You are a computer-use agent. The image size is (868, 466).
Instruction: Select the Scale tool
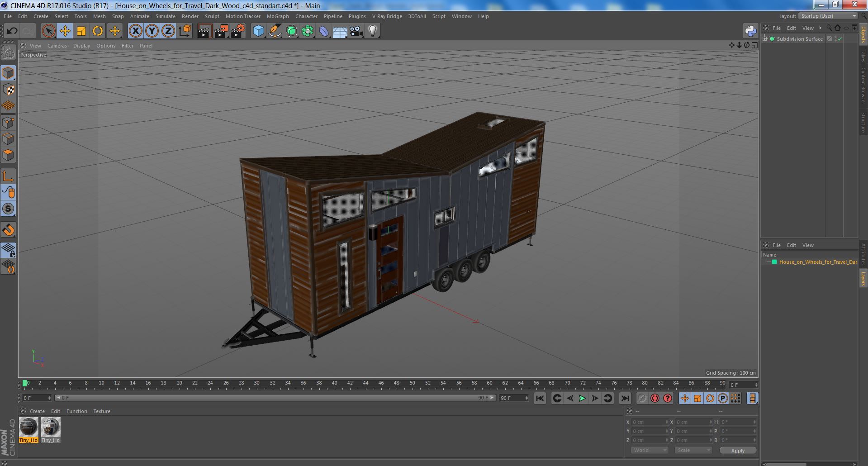click(x=81, y=31)
